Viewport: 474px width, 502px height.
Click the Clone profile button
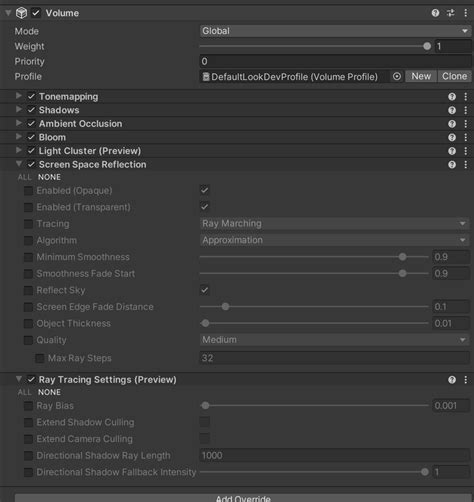(454, 76)
